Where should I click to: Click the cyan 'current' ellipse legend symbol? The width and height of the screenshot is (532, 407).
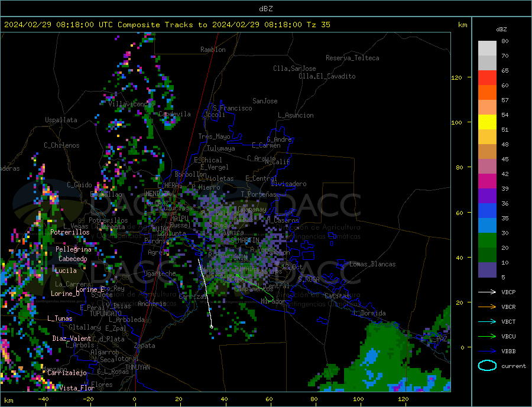487,366
